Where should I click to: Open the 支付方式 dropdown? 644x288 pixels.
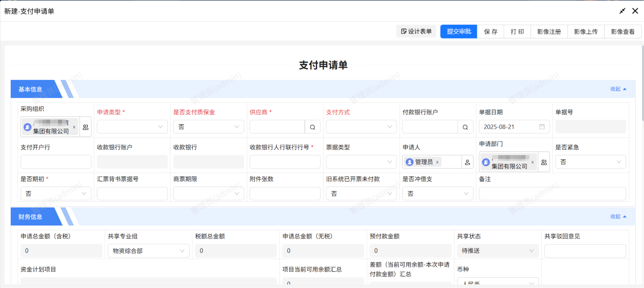tap(361, 127)
